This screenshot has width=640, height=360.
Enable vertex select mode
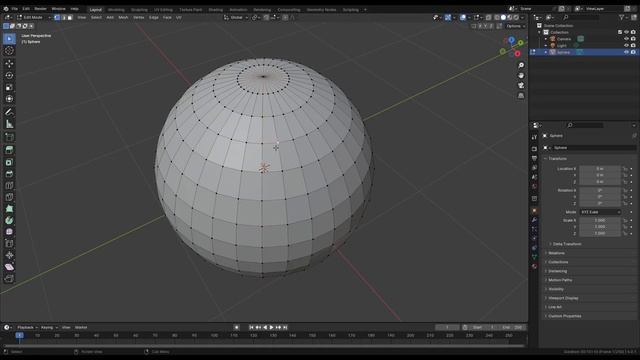[57, 18]
